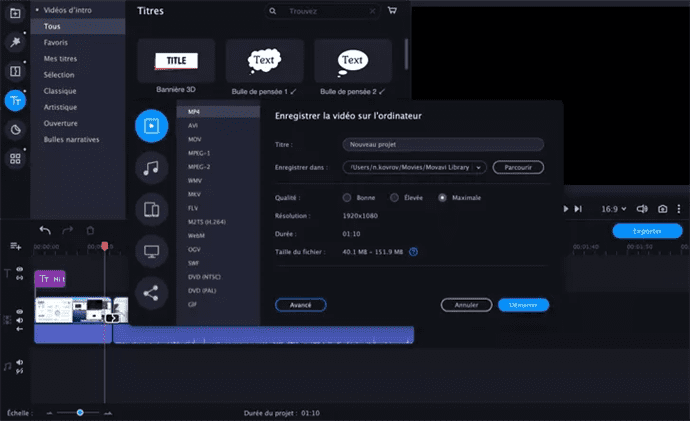Toggle music track link icon
Viewport: 690px width, 421px height.
(20, 371)
